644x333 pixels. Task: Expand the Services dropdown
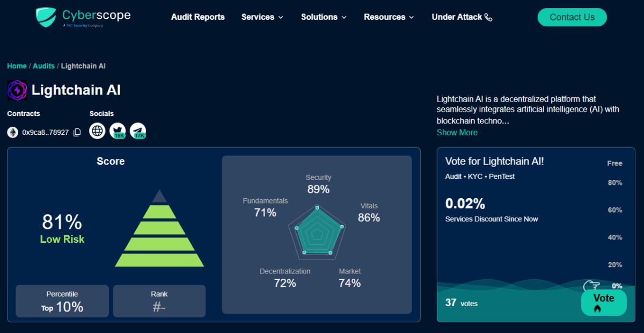262,17
